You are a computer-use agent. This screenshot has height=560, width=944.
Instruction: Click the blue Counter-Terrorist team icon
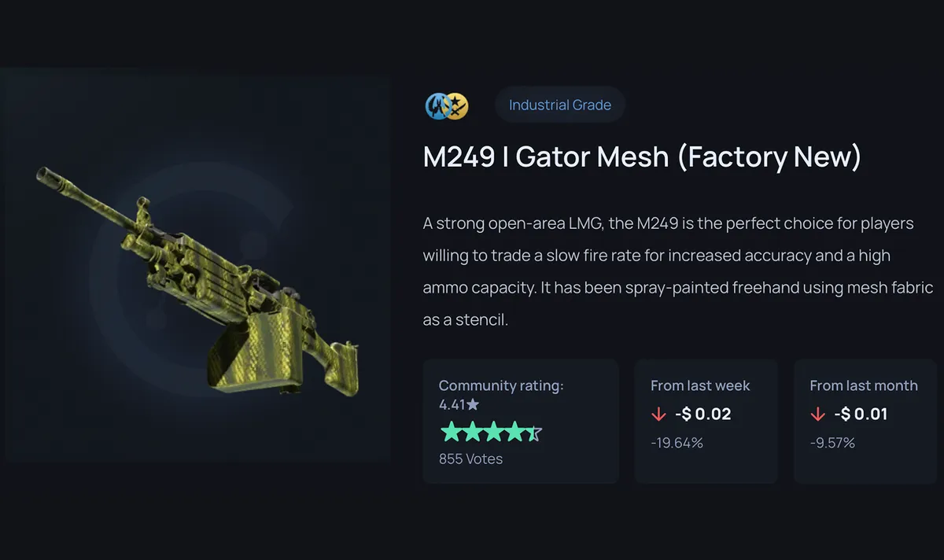437,106
